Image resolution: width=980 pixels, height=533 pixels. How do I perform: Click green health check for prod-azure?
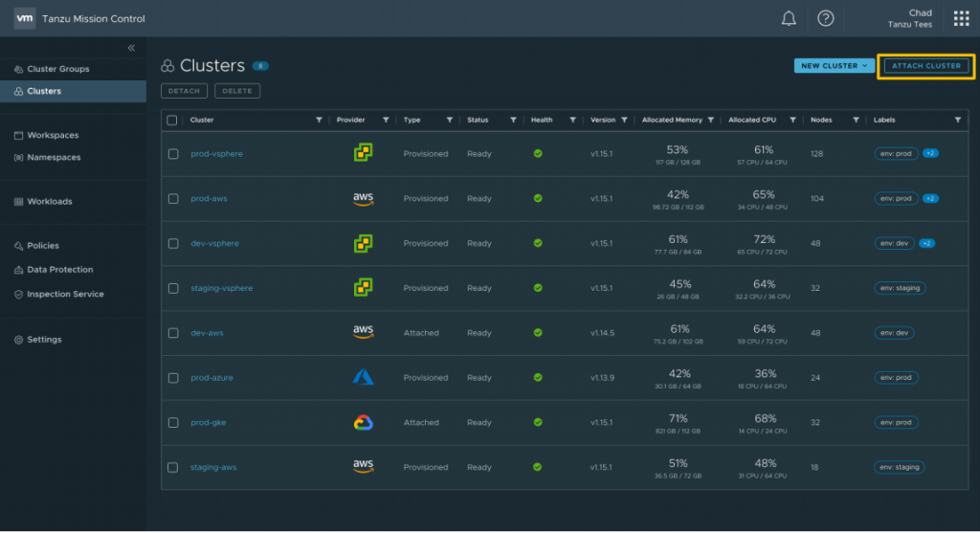(x=538, y=377)
